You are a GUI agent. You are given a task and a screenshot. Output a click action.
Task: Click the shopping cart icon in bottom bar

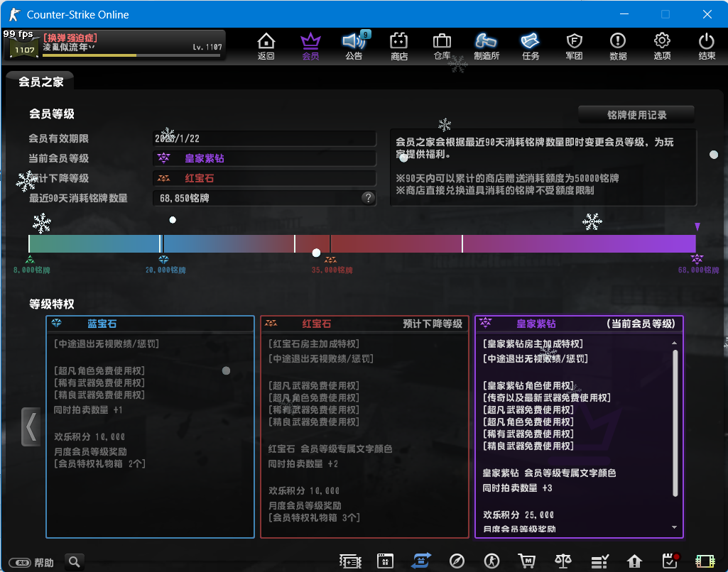(527, 561)
